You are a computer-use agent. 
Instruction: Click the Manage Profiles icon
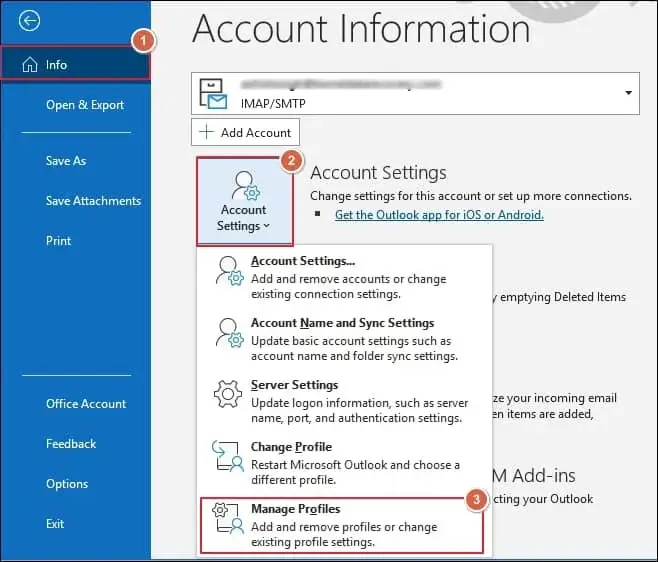pyautogui.click(x=228, y=518)
